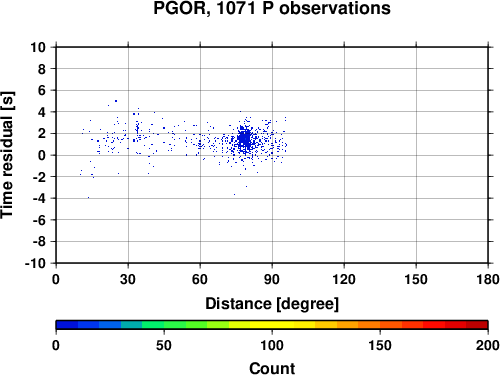The width and height of the screenshot is (500, 375).
Task: Click the dense data cluster near 80 degrees
Action: click(x=245, y=139)
